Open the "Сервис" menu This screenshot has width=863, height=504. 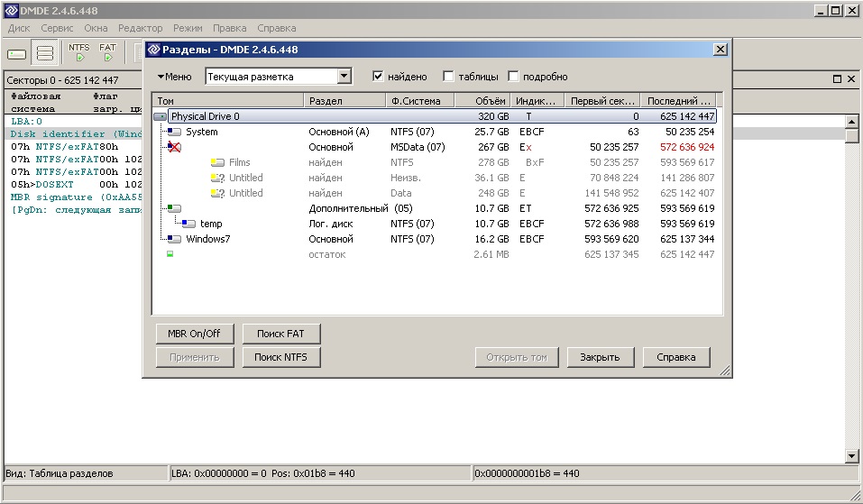(57, 28)
